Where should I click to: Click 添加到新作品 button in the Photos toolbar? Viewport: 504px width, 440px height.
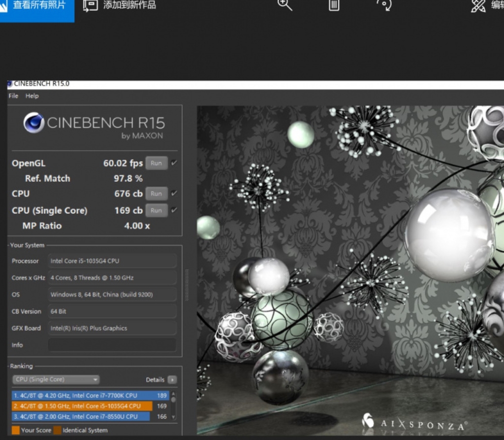[x=119, y=5]
